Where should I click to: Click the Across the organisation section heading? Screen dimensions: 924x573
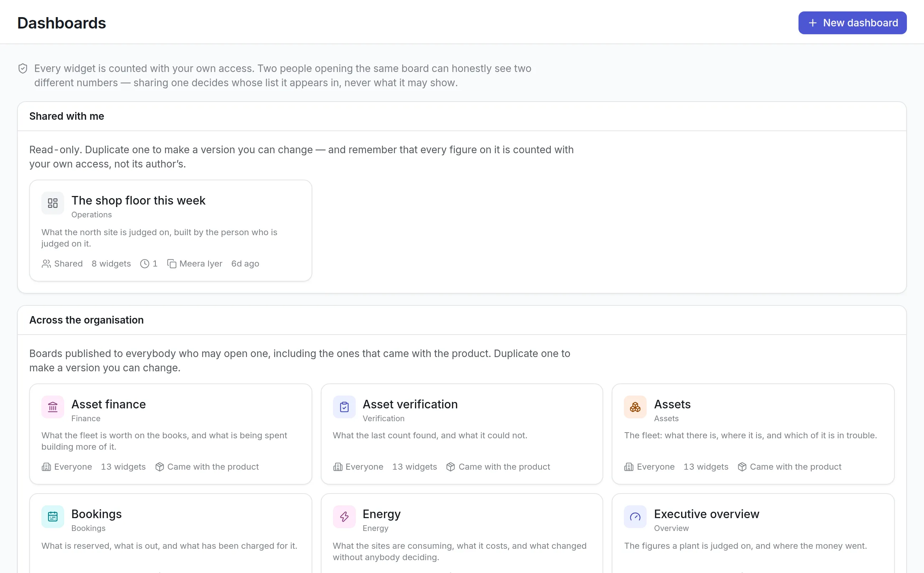coord(86,320)
